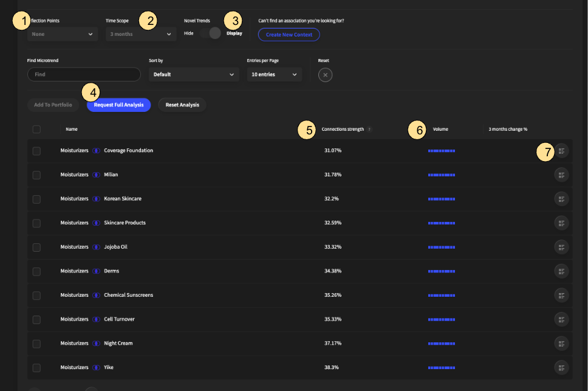Click the details icon in Jojoba Oil row
The image size is (588, 391).
(561, 247)
